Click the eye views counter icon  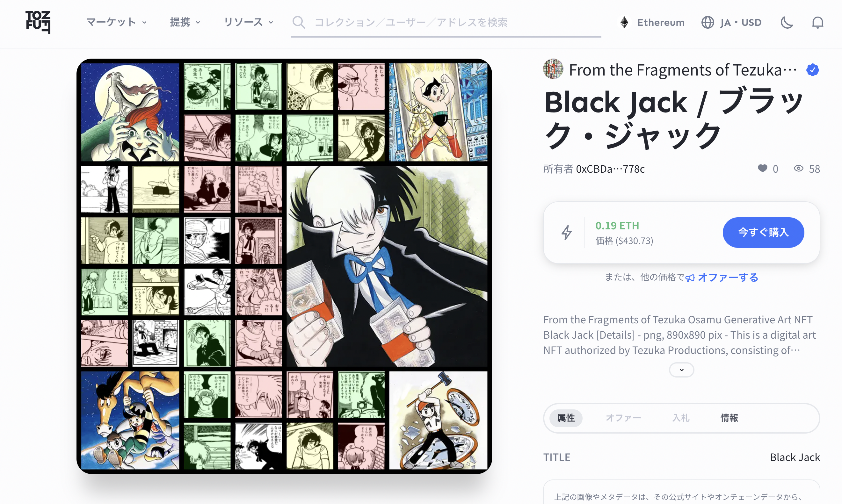(798, 169)
